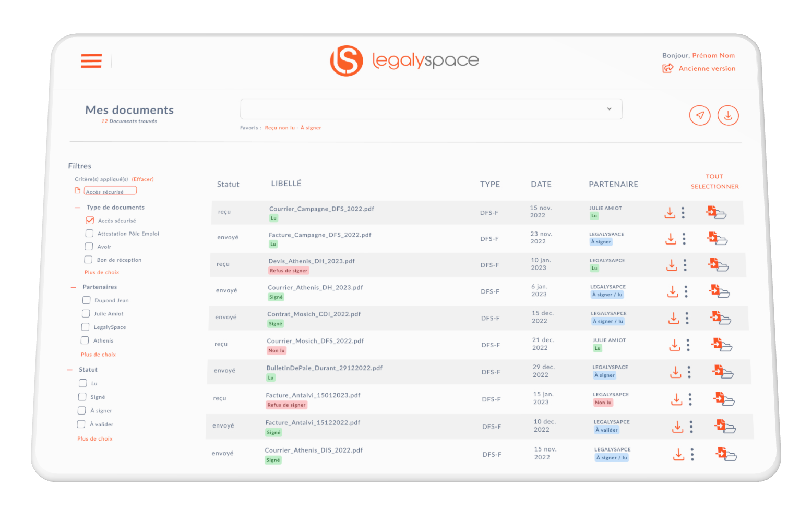Open more options for Facture_Campagne_DFS_2022.pdf
Viewport: 812px width, 512px height.
coord(684,239)
